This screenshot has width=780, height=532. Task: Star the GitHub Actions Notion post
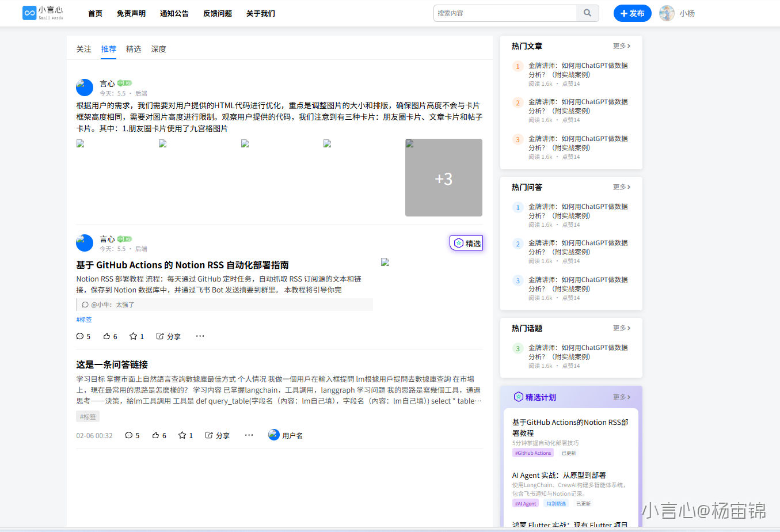132,336
